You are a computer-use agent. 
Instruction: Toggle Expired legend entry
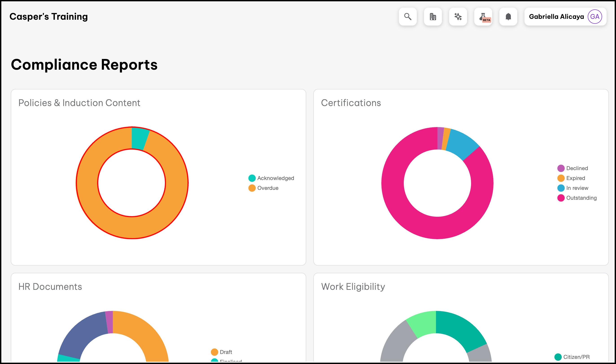(x=571, y=178)
